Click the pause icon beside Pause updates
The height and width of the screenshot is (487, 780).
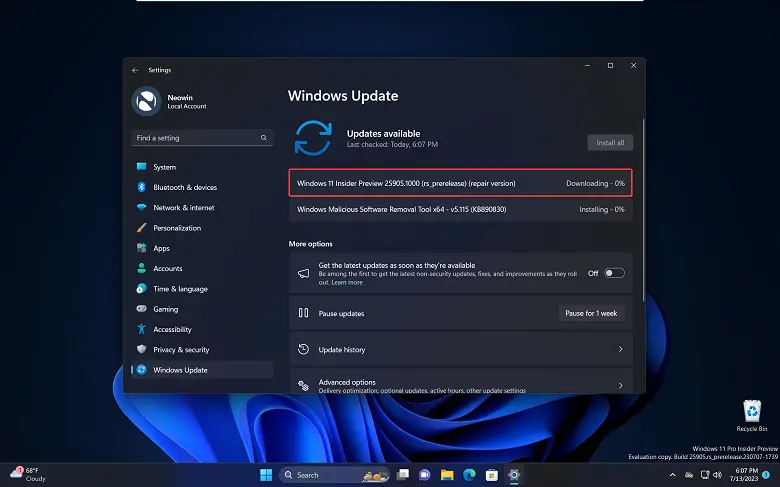pyautogui.click(x=303, y=313)
